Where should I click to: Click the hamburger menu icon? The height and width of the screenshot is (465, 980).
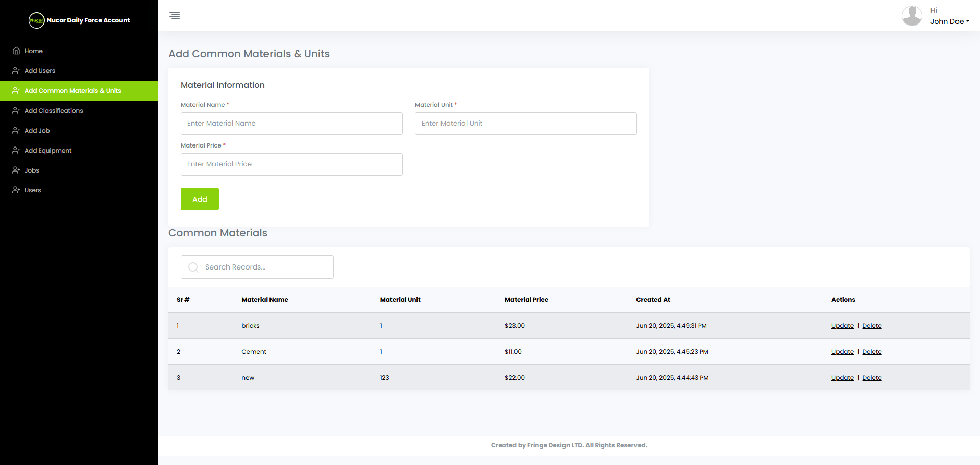(x=175, y=16)
